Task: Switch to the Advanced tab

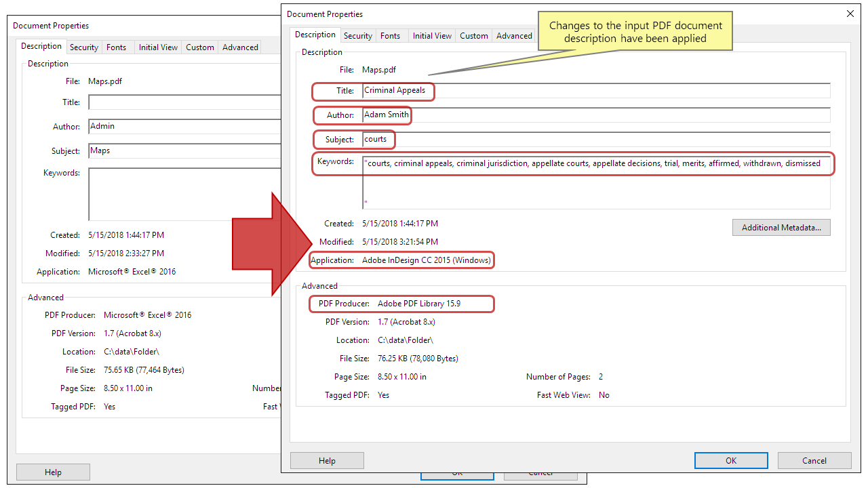Action: (513, 35)
